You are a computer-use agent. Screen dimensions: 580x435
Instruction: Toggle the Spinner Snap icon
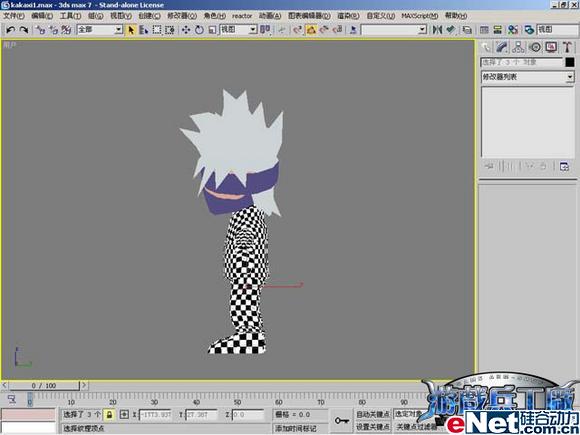point(337,30)
